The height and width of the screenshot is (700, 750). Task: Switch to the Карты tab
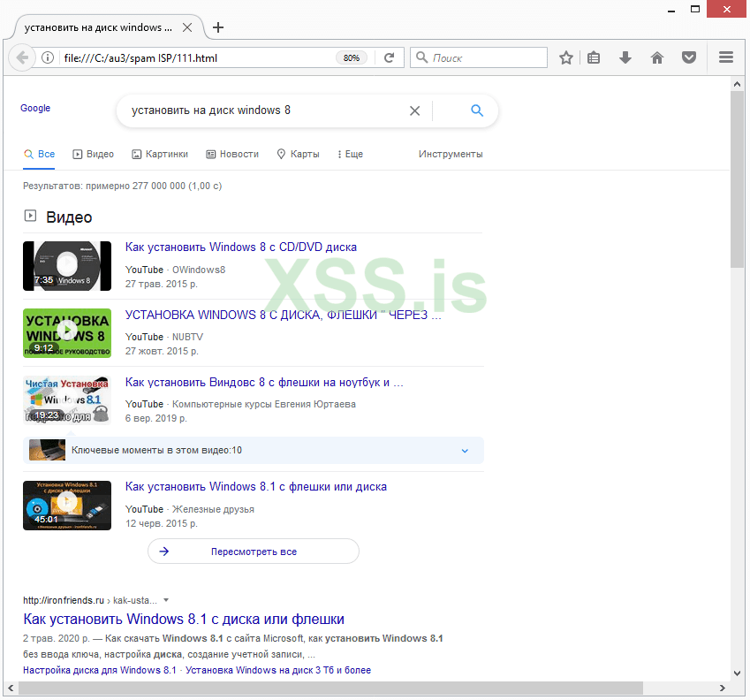[298, 154]
